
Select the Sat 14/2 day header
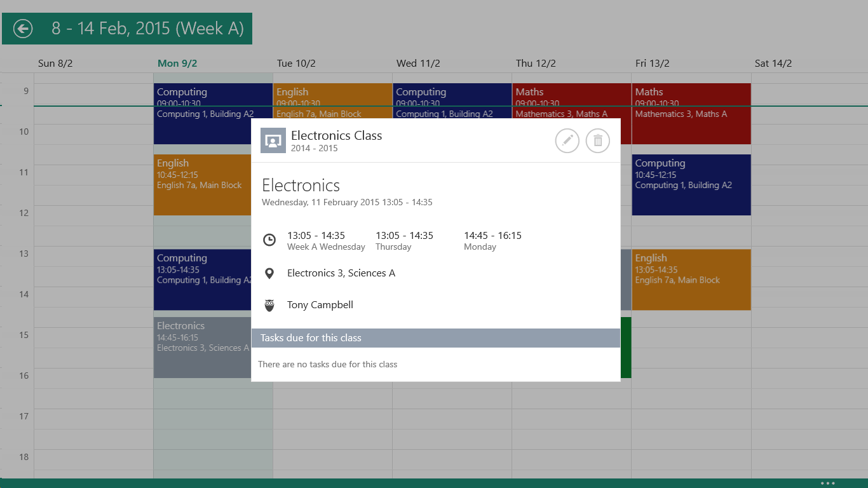(773, 64)
